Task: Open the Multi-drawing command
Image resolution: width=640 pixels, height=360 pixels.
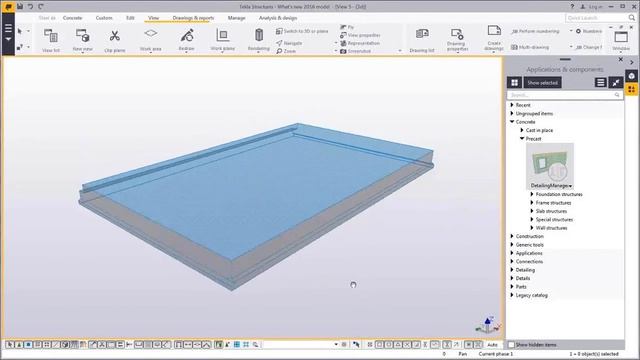Action: (530, 47)
